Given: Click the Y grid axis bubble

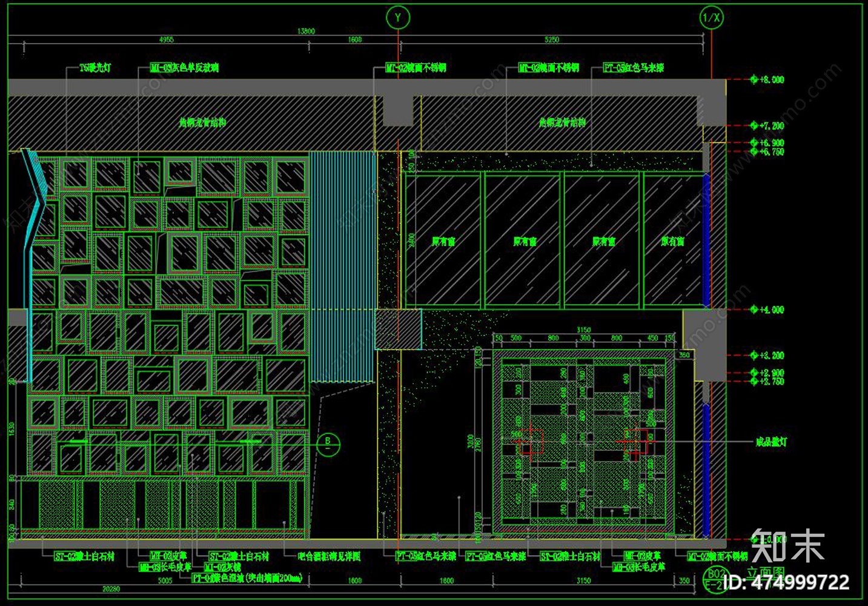Looking at the screenshot, I should point(398,18).
